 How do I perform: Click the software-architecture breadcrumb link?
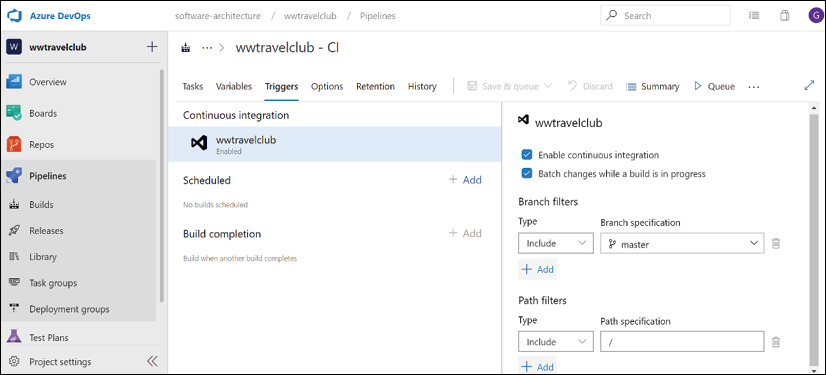pos(218,16)
